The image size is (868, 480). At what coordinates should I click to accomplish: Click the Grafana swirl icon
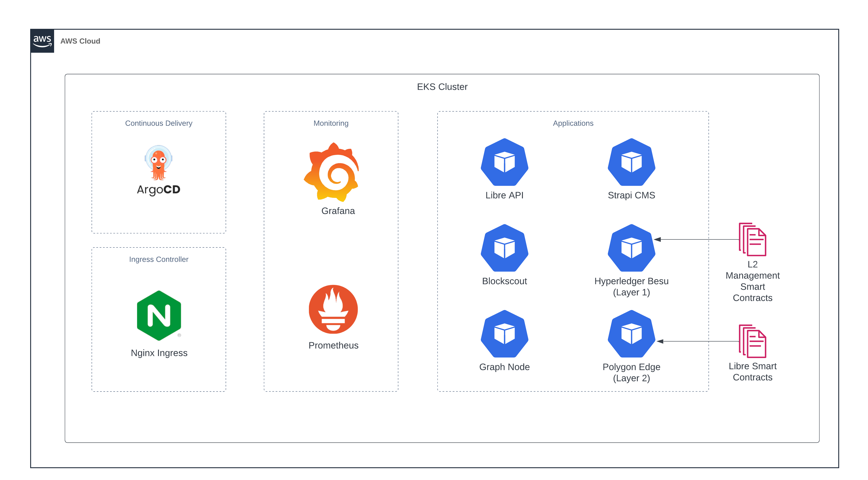click(x=332, y=172)
